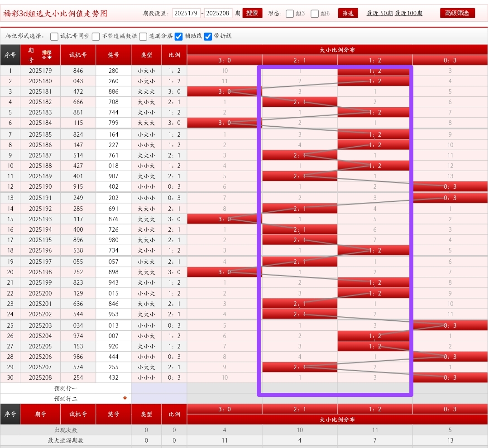Click the 预测行一 类型 prediction cell

tap(146, 388)
